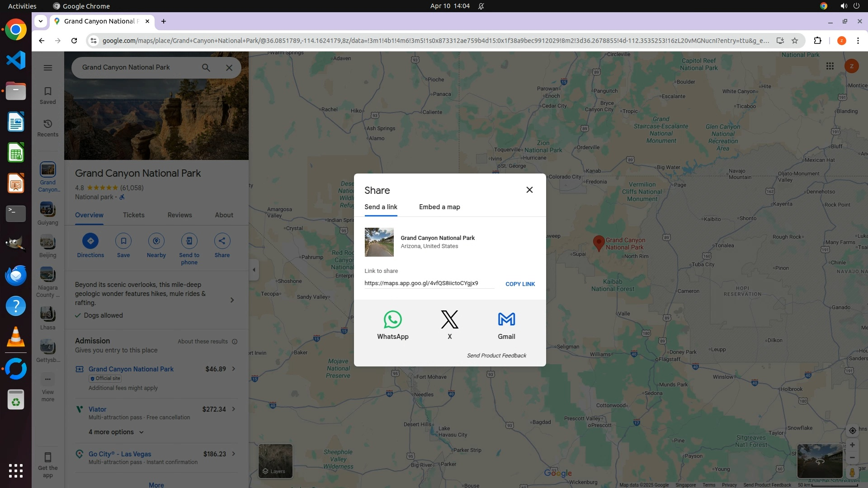
Task: Toggle the Layers map view
Action: click(x=275, y=461)
